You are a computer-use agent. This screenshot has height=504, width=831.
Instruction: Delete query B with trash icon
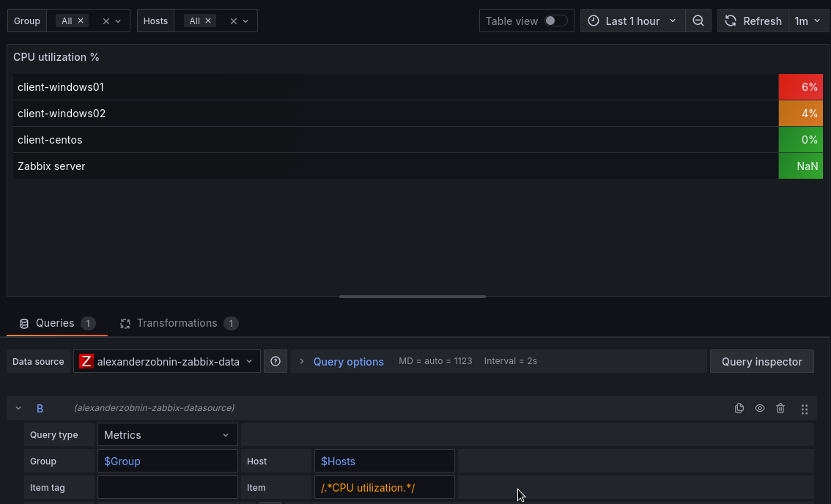pyautogui.click(x=780, y=408)
